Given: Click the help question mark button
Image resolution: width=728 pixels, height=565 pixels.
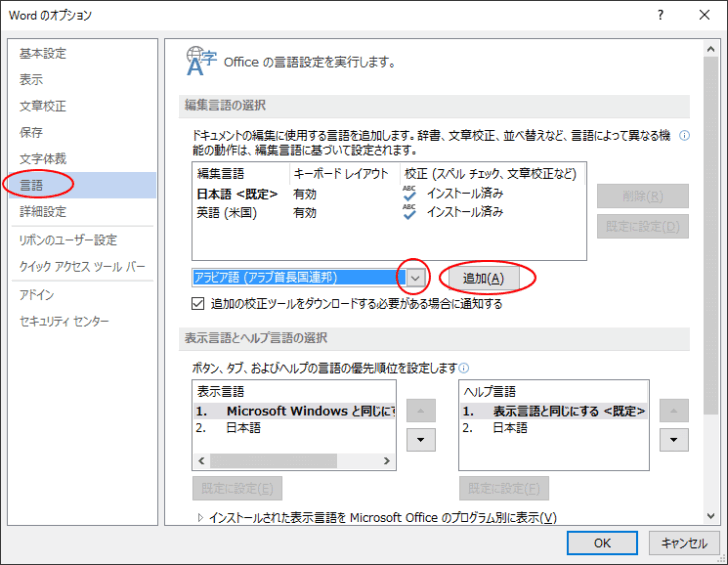Looking at the screenshot, I should 660,15.
